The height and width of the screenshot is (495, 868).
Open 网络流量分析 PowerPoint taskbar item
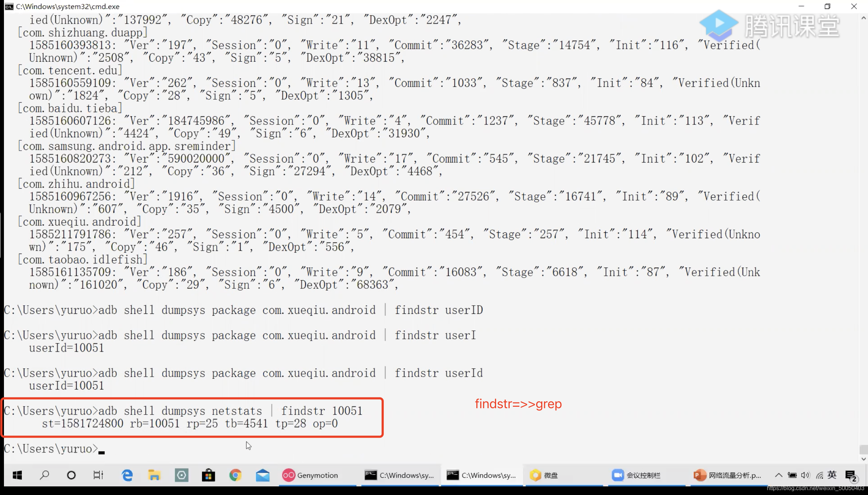pos(727,475)
